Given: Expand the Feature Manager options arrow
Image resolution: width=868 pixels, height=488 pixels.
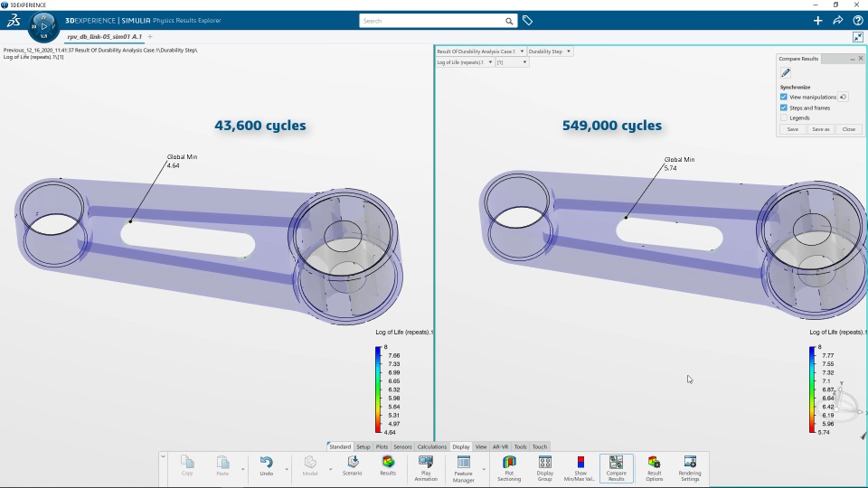Looking at the screenshot, I should 483,469.
